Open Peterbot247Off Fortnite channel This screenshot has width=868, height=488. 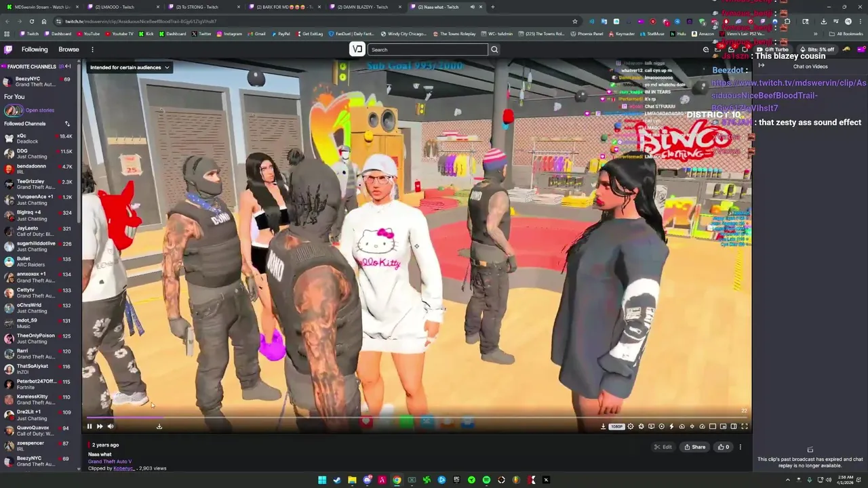[37, 384]
